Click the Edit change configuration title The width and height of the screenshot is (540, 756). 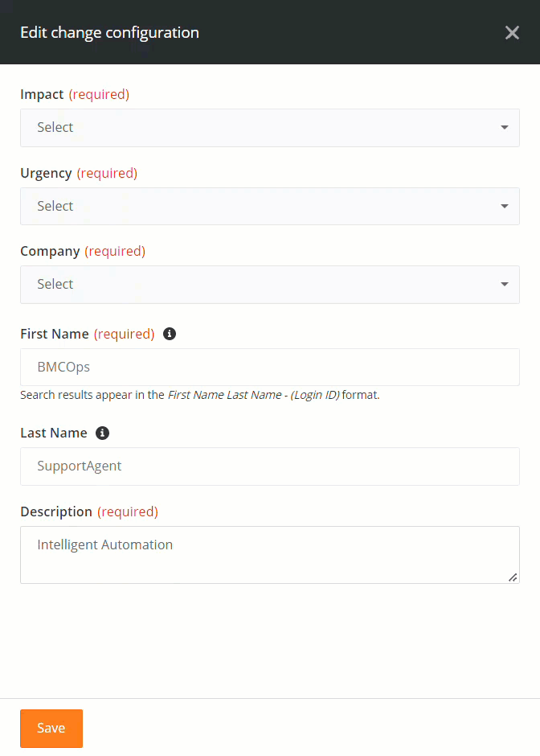click(109, 33)
